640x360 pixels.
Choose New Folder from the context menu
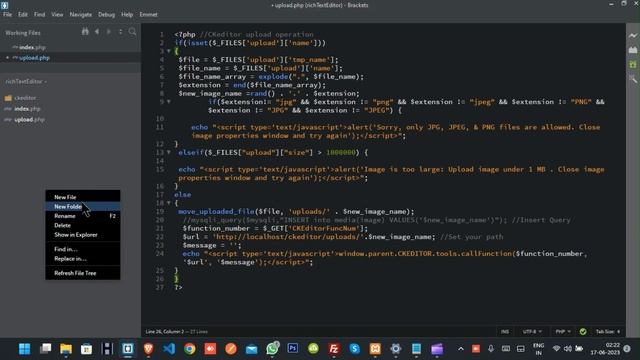pyautogui.click(x=83, y=207)
